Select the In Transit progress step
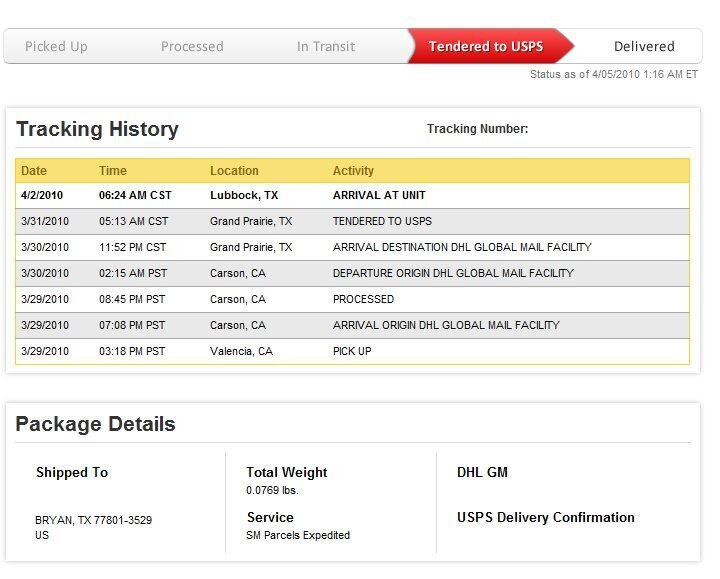 (326, 46)
